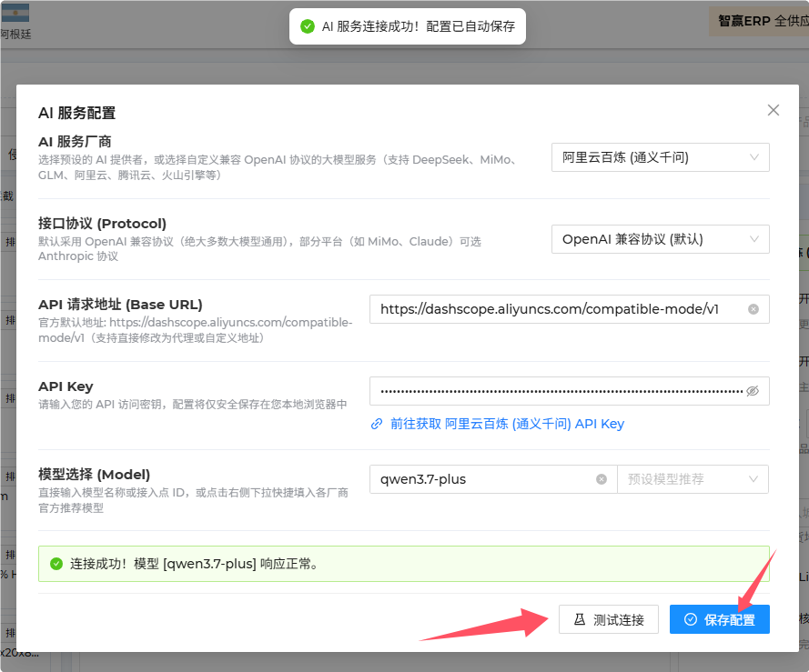Click the 测试连接 button
Viewport: 809px width, 672px height.
tap(608, 619)
